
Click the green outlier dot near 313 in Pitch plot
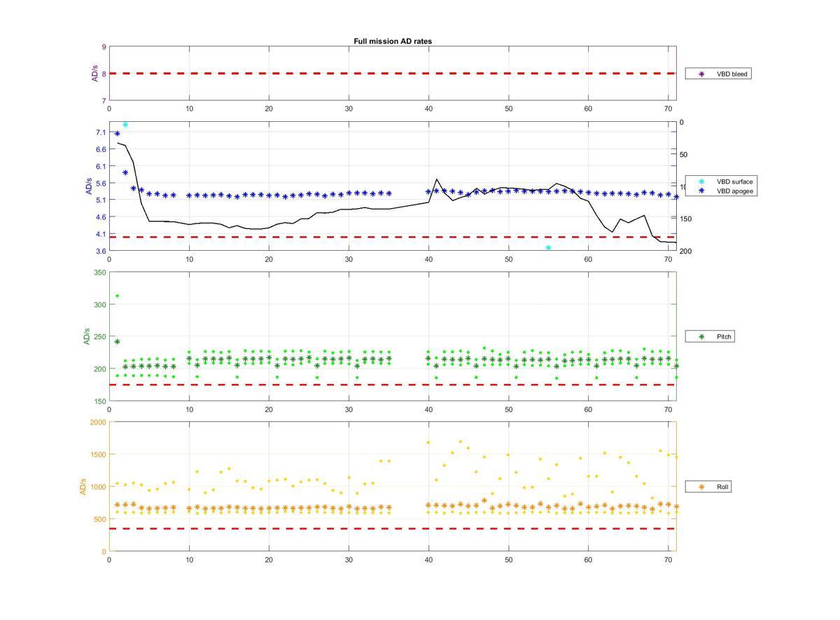(117, 296)
